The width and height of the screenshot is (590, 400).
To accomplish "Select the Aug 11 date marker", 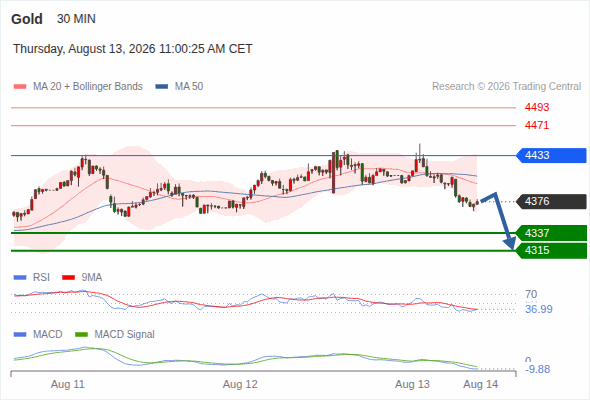I will [x=68, y=384].
